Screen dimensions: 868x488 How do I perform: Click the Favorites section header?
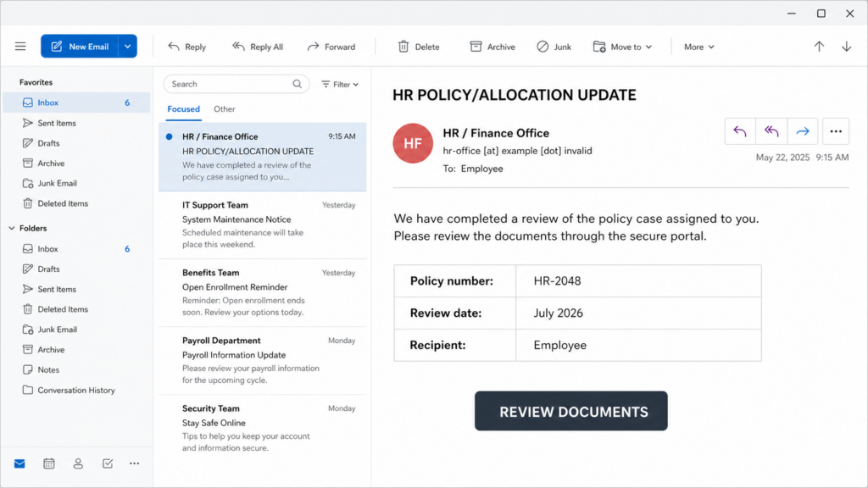[x=36, y=82]
